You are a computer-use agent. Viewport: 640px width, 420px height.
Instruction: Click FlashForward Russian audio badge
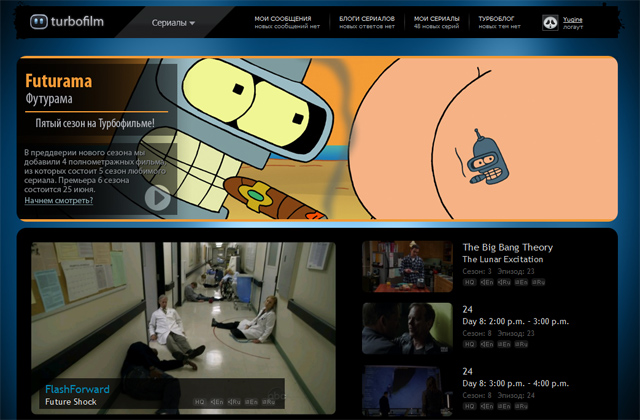point(234,402)
